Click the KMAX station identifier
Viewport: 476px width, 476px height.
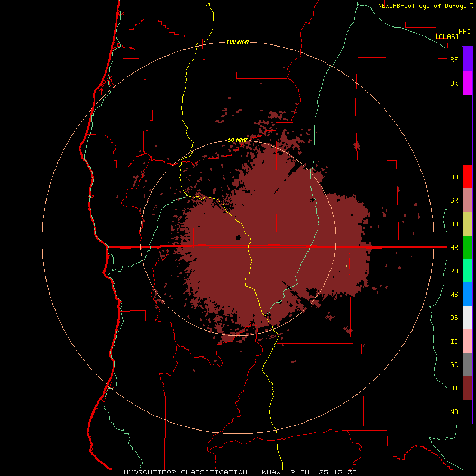click(271, 472)
